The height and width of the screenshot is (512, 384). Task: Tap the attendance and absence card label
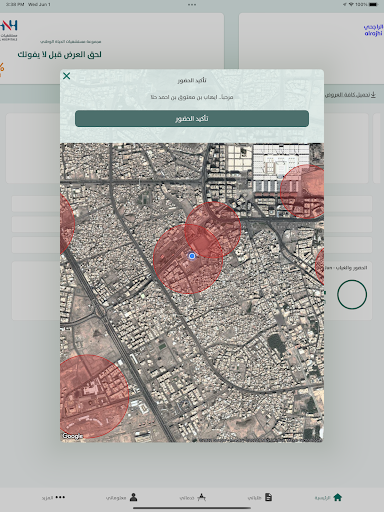tap(347, 268)
